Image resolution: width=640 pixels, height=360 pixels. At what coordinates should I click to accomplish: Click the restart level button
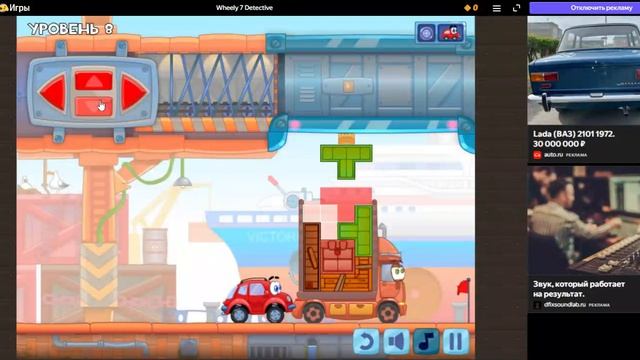point(366,341)
